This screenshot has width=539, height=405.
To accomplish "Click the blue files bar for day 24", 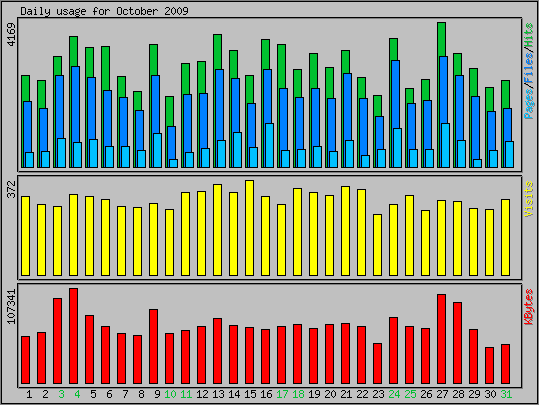I will click(x=395, y=94).
